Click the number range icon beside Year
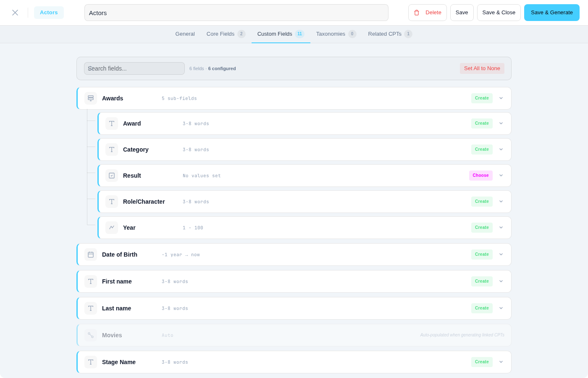Image resolution: width=588 pixels, height=378 pixels. pyautogui.click(x=112, y=228)
